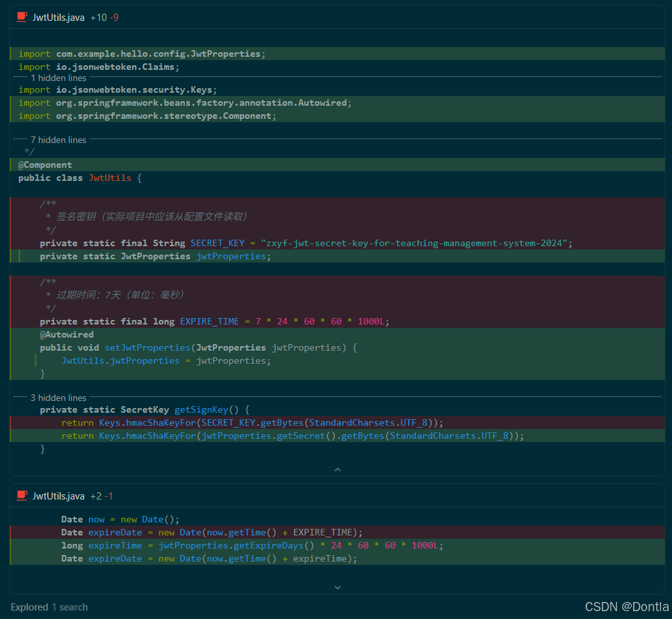The width and height of the screenshot is (672, 619).
Task: Click the JwtUtils.jwtProperties assignment line
Action: 337,360
